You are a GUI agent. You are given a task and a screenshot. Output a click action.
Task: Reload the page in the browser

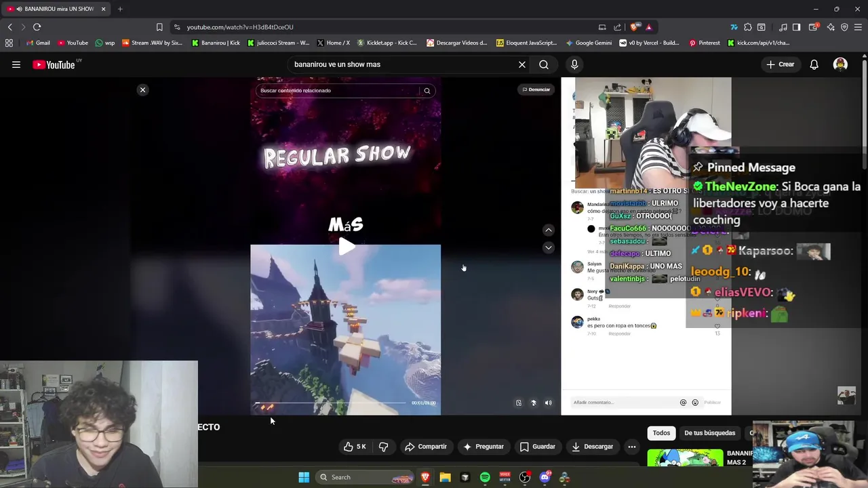[x=37, y=27]
